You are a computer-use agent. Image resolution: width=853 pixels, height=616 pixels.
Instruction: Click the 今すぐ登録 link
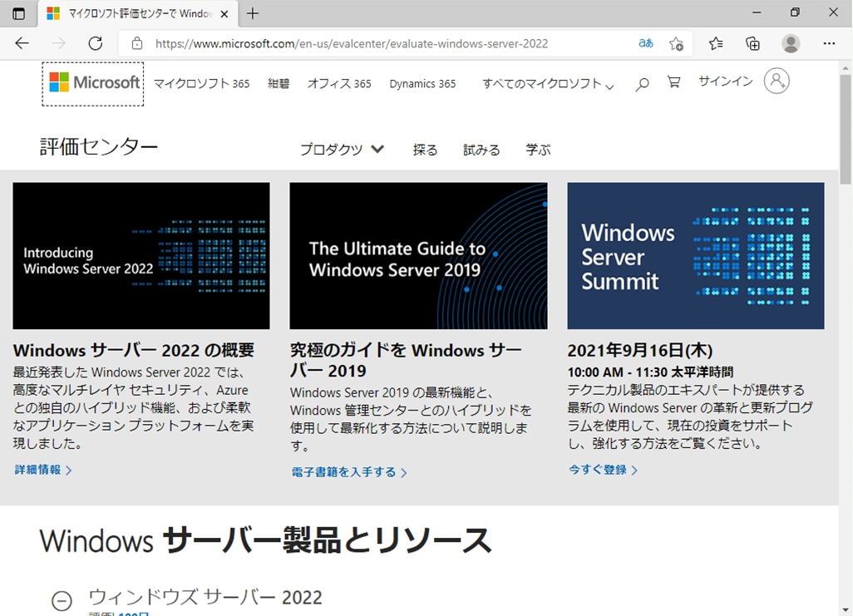coord(603,470)
